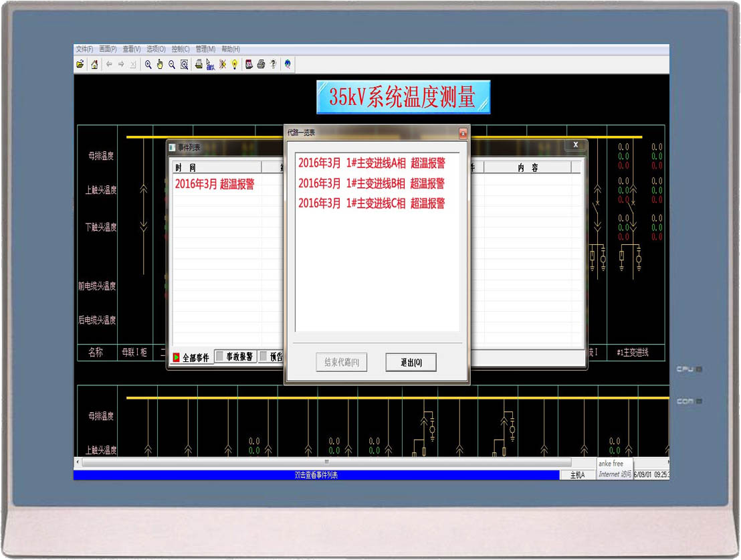Switch to the 事故报警 tab

235,357
